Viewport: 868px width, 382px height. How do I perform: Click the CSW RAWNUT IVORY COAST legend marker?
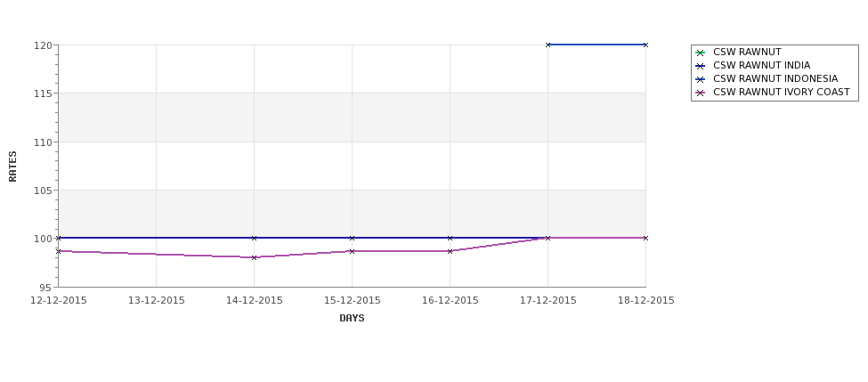pyautogui.click(x=701, y=93)
